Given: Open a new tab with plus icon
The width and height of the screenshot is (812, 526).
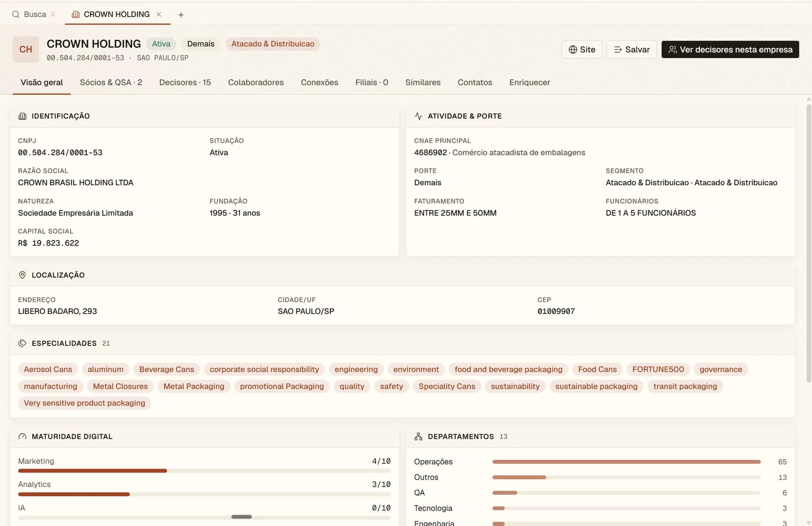Looking at the screenshot, I should coord(181,15).
